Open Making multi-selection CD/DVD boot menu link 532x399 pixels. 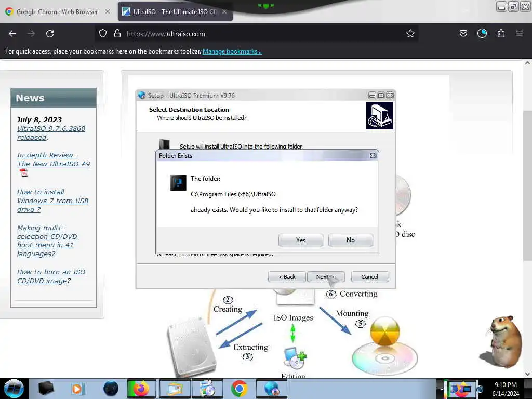tap(47, 241)
